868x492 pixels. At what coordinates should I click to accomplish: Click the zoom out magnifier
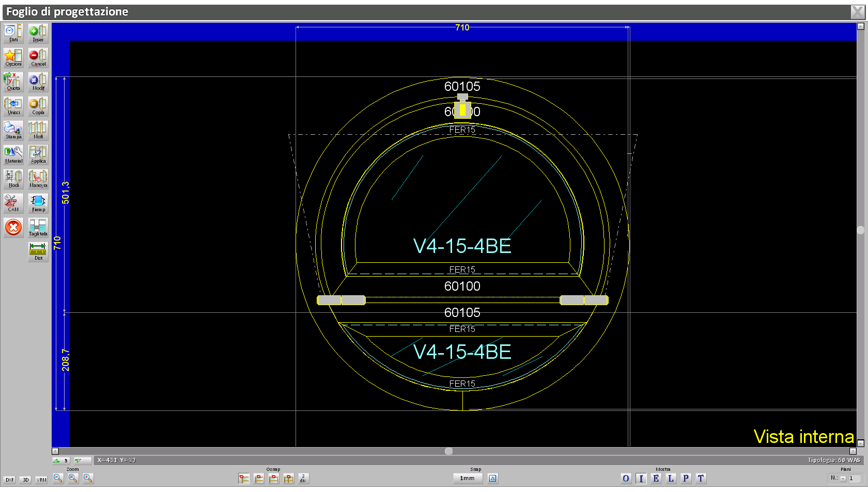[x=58, y=479]
